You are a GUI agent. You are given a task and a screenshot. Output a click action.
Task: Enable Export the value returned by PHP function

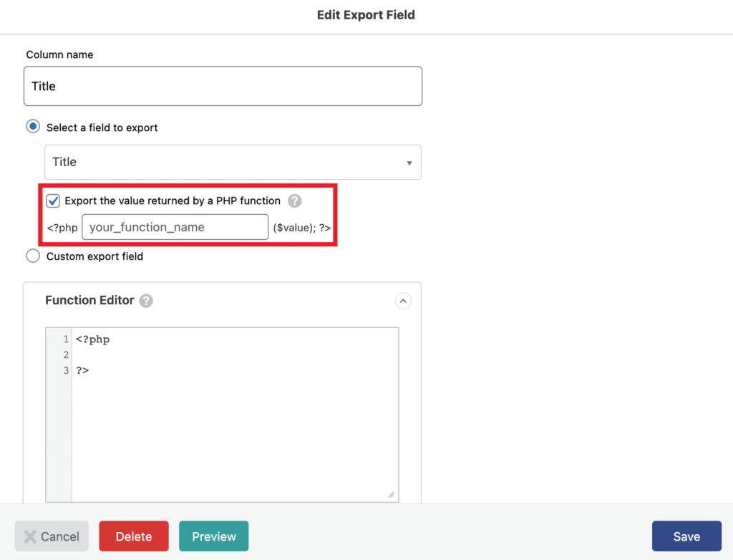52,201
